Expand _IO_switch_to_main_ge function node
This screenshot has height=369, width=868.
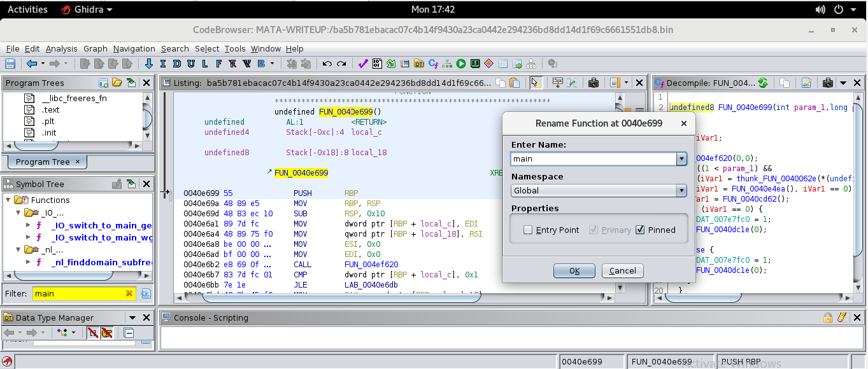point(28,225)
